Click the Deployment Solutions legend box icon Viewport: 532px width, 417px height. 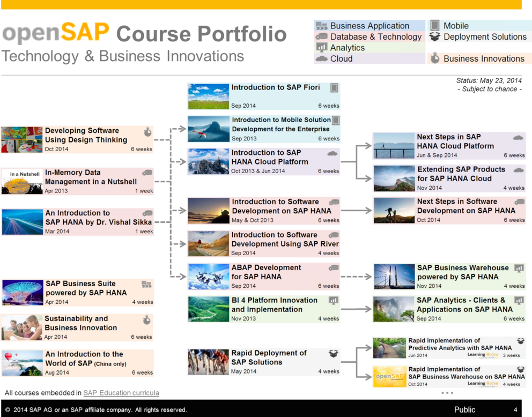(434, 36)
